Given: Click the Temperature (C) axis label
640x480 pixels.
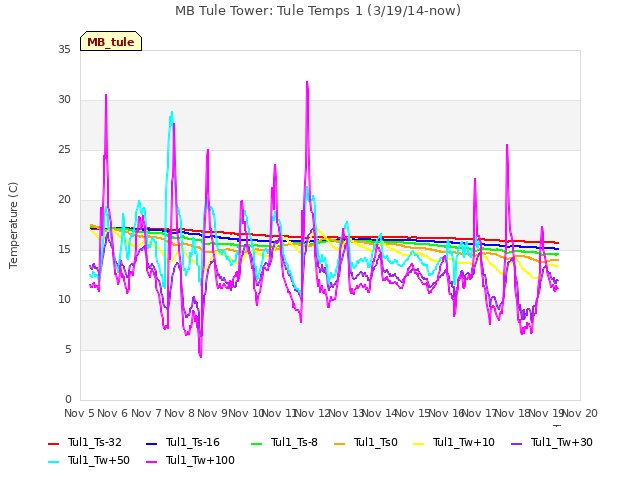Looking at the screenshot, I should (13, 225).
